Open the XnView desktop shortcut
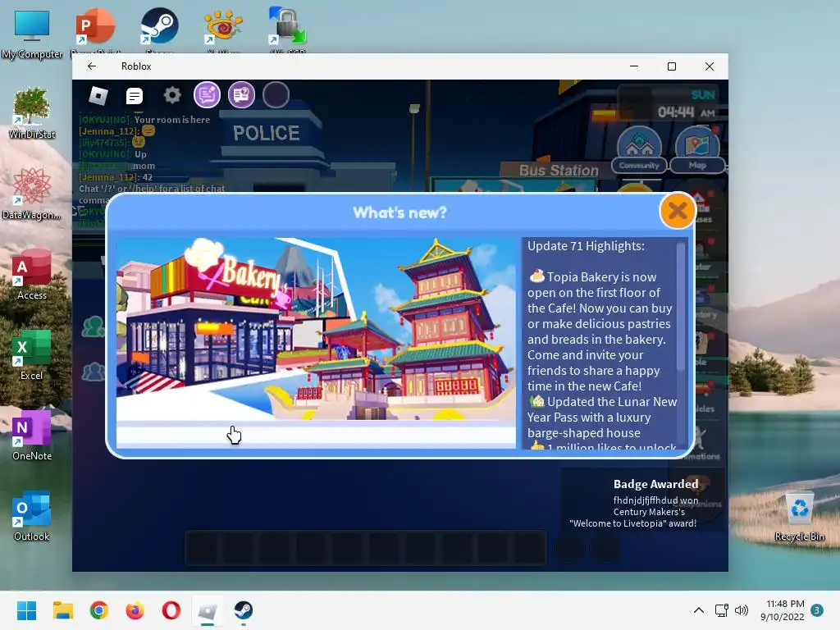Viewport: 840px width, 630px height. (x=223, y=31)
